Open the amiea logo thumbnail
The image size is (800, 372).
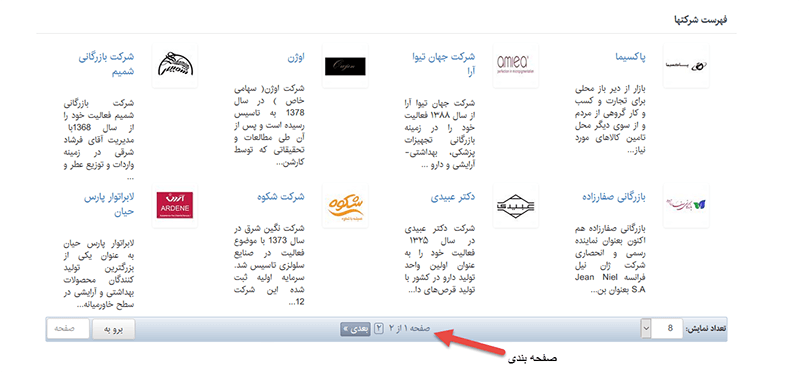pyautogui.click(x=515, y=66)
